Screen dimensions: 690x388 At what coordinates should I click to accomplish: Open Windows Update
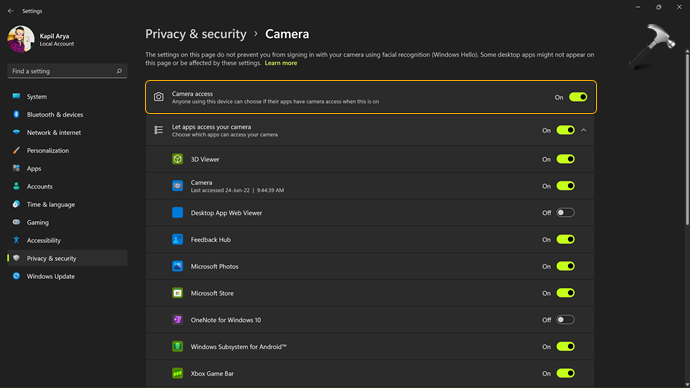click(67, 276)
